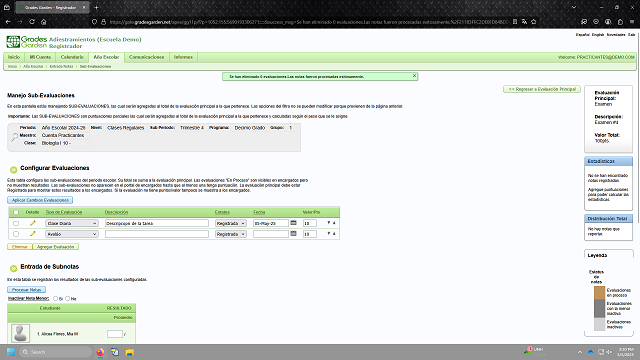Click the Salir logout link
Viewport: 640px width, 360px height.
(x=631, y=35)
